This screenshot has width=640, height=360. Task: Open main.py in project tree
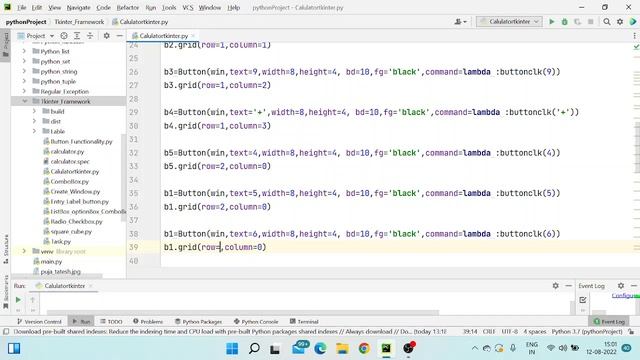coord(51,261)
